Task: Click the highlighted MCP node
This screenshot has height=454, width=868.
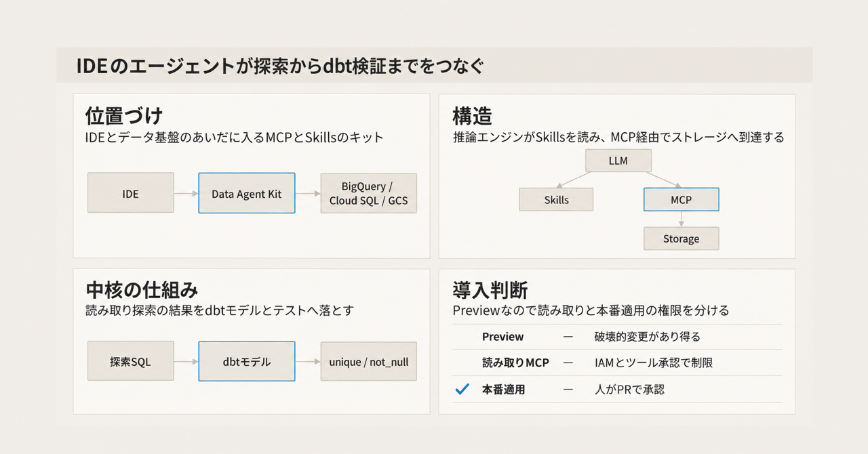Action: point(682,199)
